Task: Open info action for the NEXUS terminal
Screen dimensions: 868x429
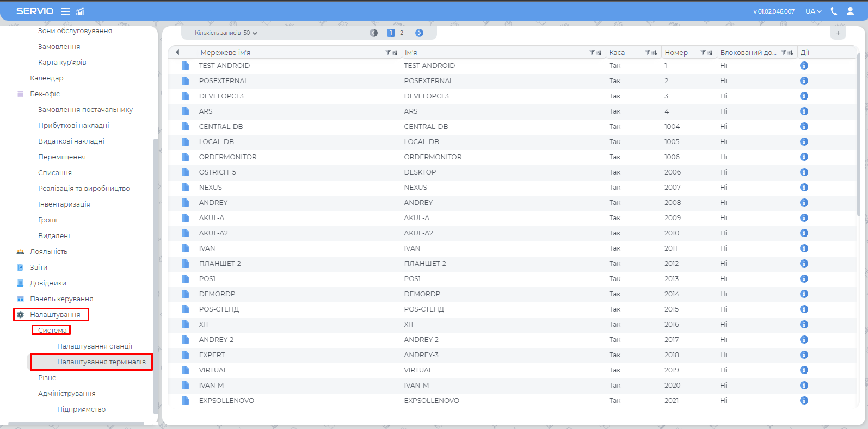Action: click(x=804, y=188)
